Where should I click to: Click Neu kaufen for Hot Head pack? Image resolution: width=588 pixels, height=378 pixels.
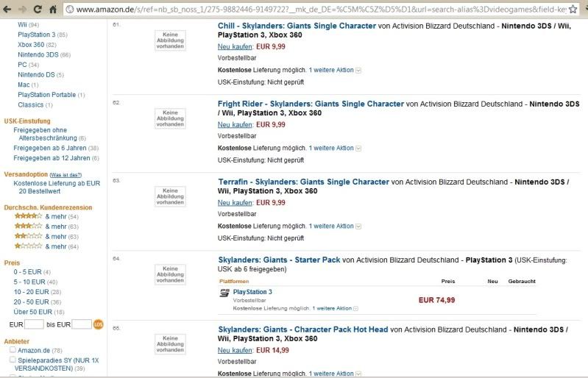tap(235, 350)
